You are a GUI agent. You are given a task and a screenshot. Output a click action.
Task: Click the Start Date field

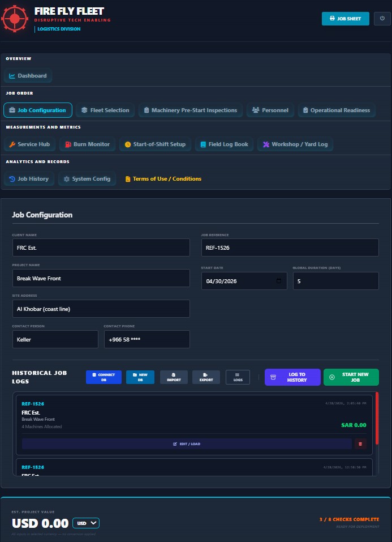click(x=244, y=281)
